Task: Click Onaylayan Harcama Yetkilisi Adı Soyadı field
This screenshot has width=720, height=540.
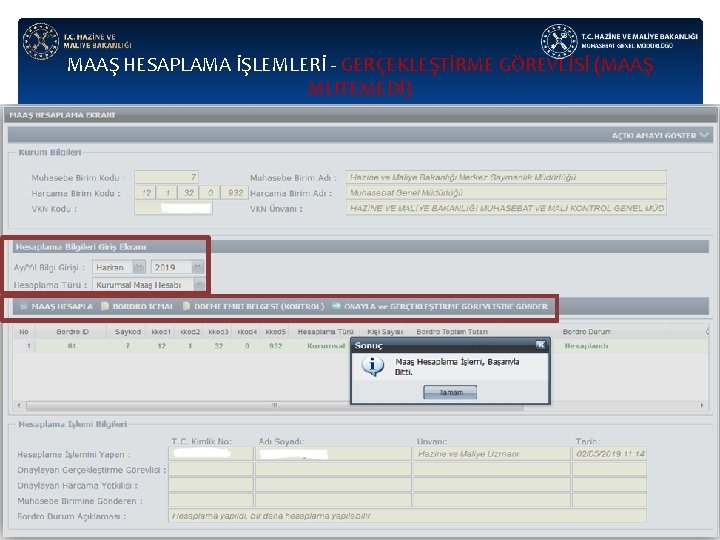Action: click(x=333, y=485)
